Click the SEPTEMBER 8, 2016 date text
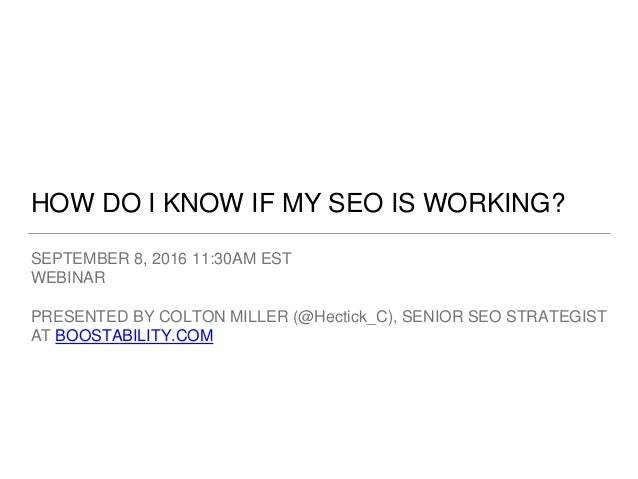Image resolution: width=638 pixels, height=479 pixels. coord(109,259)
